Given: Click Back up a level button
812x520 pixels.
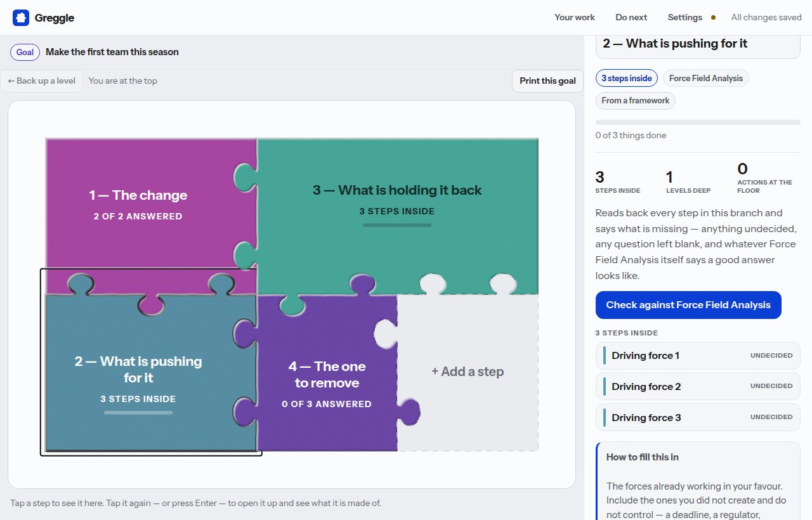Looking at the screenshot, I should [42, 81].
